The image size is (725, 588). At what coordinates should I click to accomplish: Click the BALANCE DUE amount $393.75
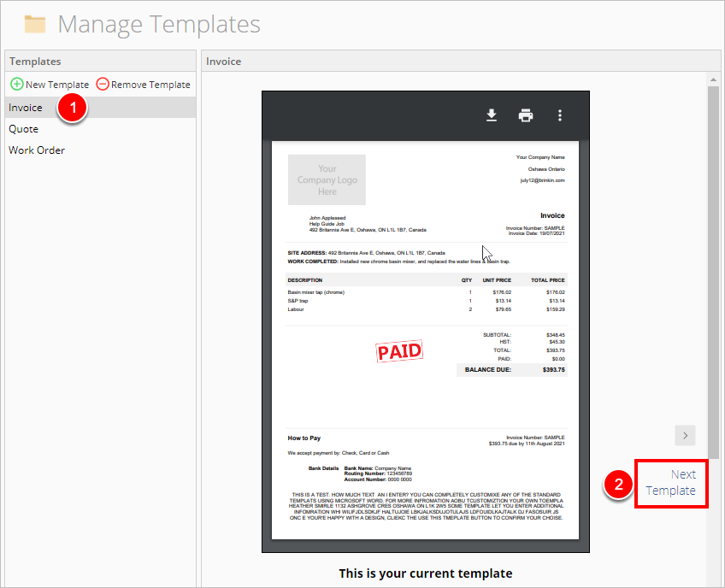(554, 370)
